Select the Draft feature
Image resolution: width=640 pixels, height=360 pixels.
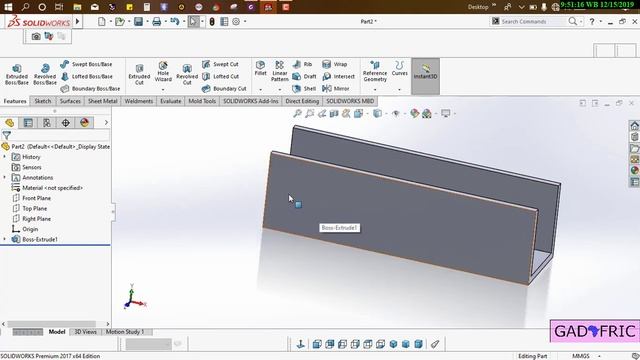304,76
